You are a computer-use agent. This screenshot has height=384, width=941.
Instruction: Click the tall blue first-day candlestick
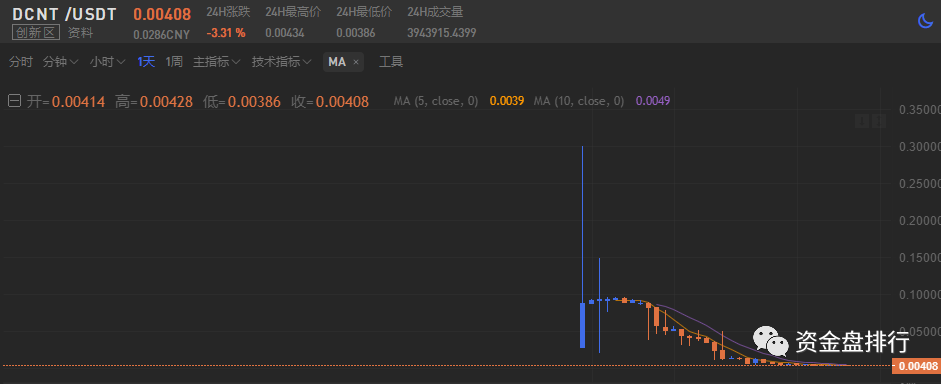coord(582,247)
